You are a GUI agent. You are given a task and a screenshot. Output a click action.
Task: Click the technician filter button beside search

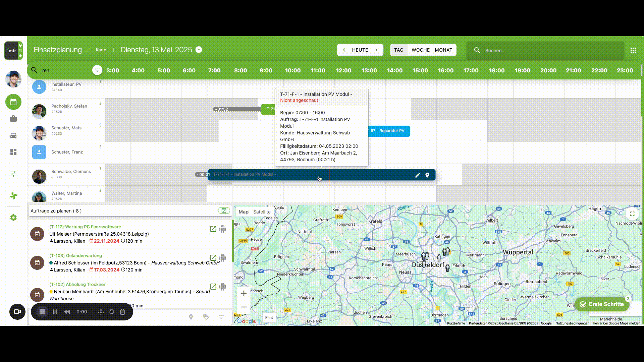[97, 70]
